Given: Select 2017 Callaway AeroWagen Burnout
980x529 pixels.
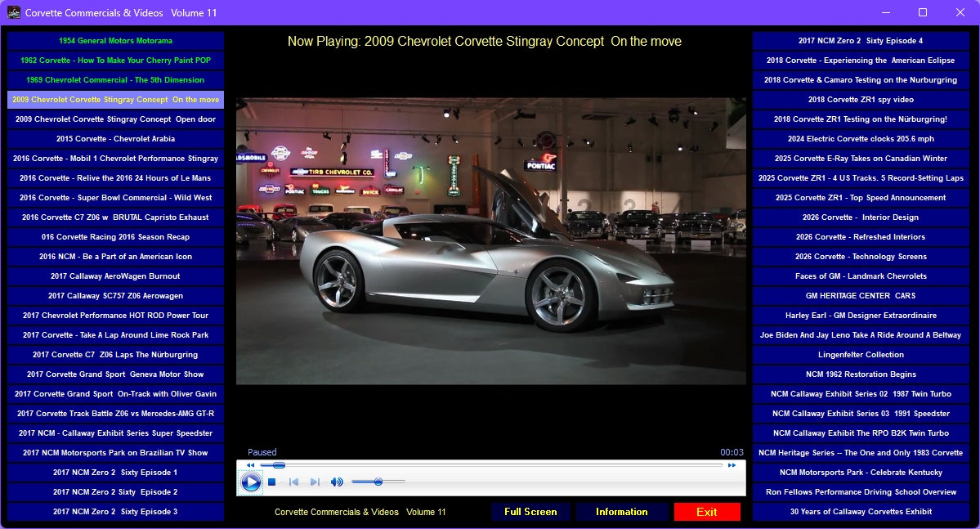Looking at the screenshot, I should tap(115, 276).
